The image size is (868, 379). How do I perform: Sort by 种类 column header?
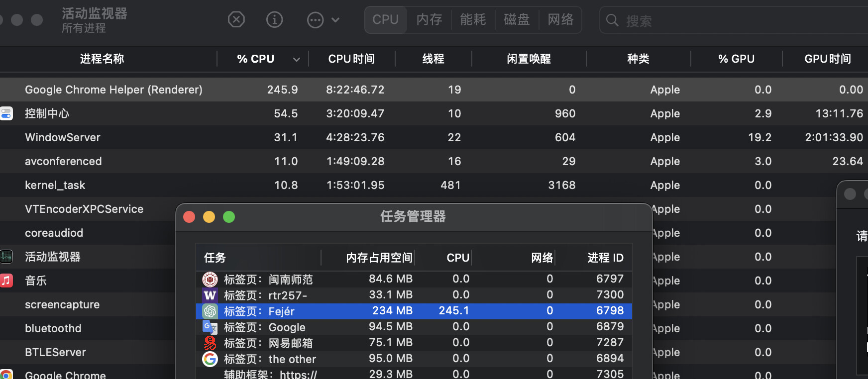tap(638, 59)
